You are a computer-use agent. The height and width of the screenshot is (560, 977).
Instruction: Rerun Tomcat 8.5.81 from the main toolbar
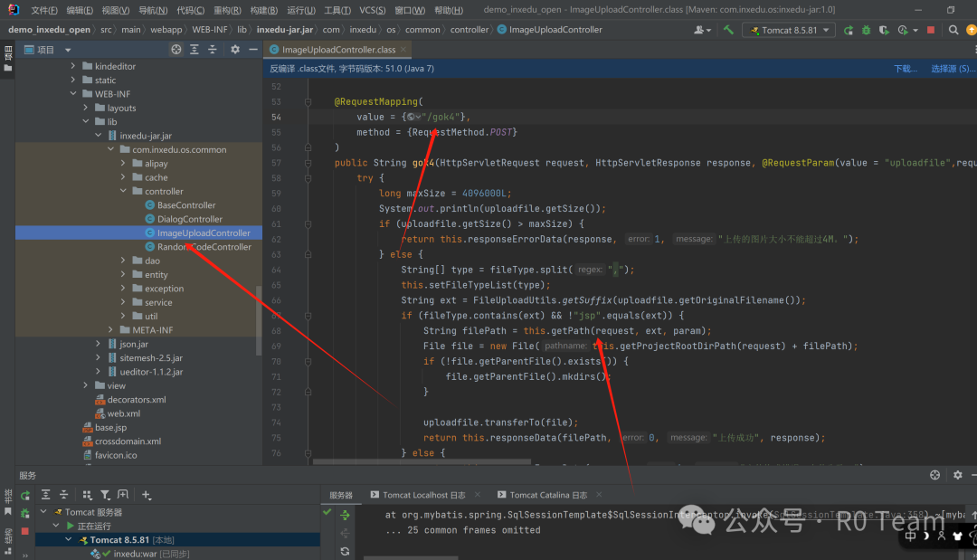pos(848,30)
